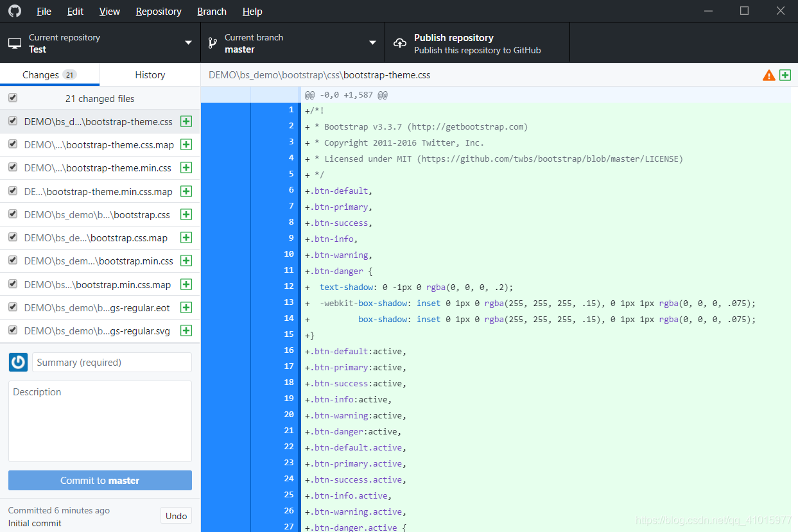Click green added icon for bootstrap-theme.min.css

point(186,167)
